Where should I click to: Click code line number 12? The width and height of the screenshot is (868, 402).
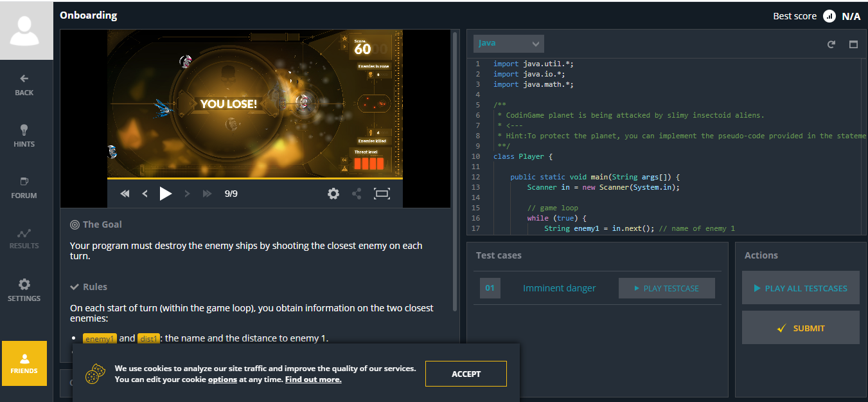click(475, 177)
